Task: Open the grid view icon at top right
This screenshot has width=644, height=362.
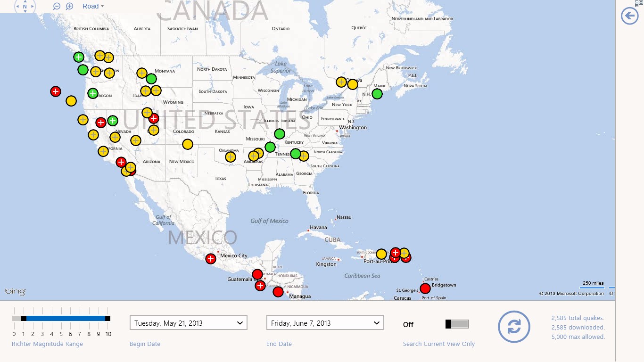Action: pos(639,3)
